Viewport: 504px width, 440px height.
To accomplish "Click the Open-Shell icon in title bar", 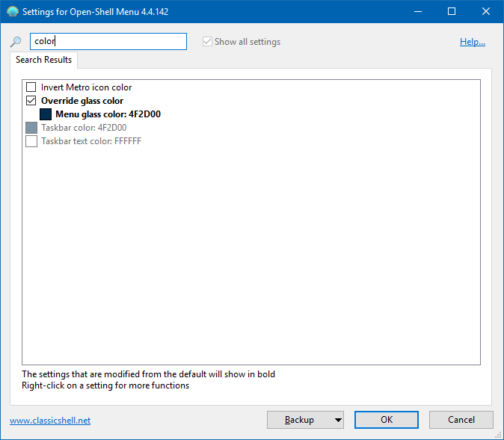I will pos(13,12).
